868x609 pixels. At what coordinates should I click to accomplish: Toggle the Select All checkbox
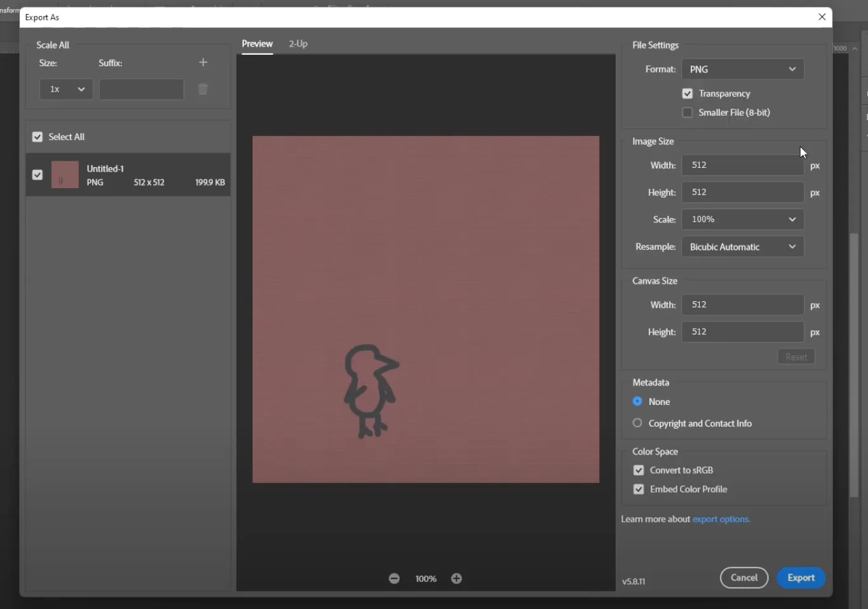pyautogui.click(x=37, y=137)
